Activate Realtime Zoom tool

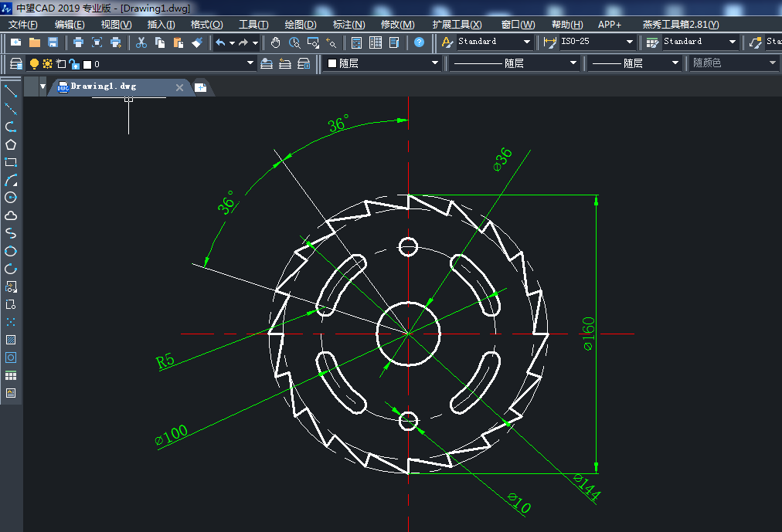[x=294, y=42]
